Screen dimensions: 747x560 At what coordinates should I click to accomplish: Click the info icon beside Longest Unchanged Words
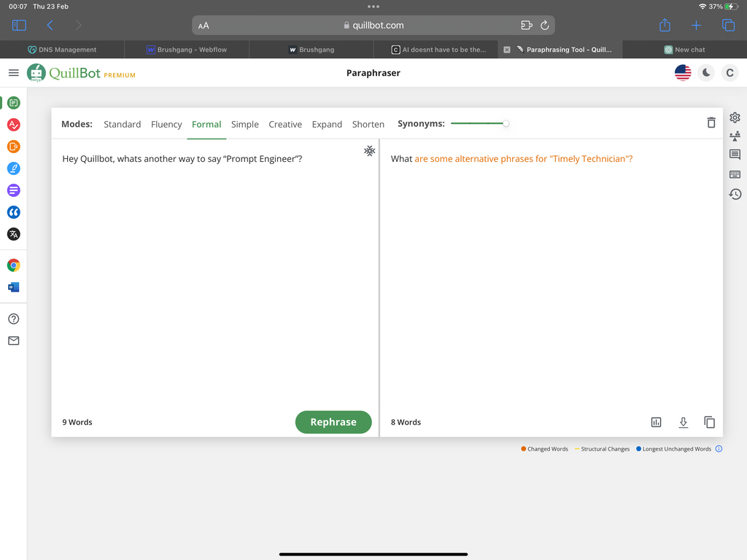click(x=719, y=448)
